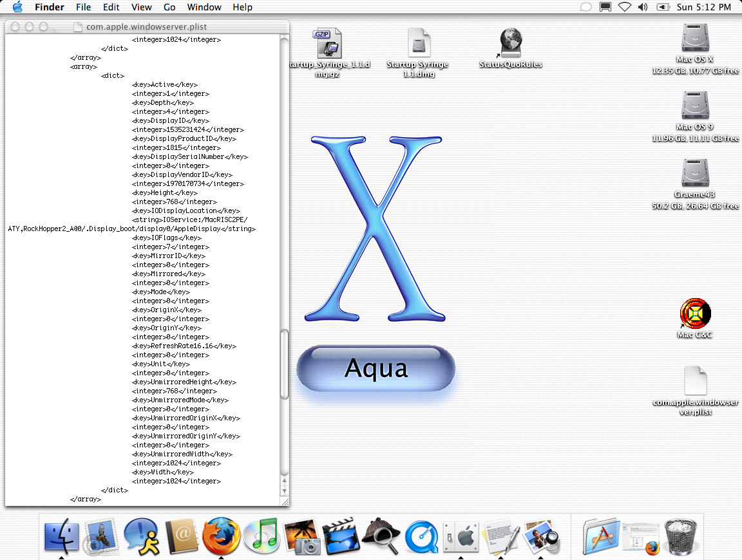The height and width of the screenshot is (560, 742).
Task: Select the GZIP Startup_Syringe archive file
Action: pyautogui.click(x=327, y=42)
